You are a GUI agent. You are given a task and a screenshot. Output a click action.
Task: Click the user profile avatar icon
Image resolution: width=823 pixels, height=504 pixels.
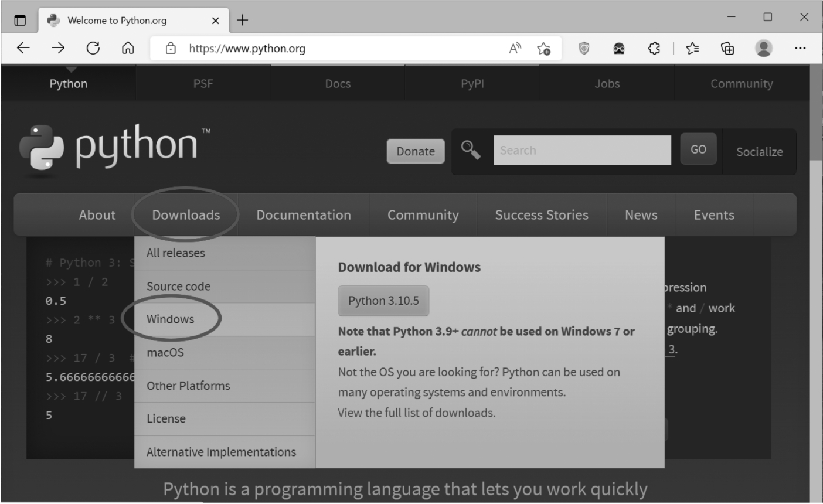pos(763,48)
